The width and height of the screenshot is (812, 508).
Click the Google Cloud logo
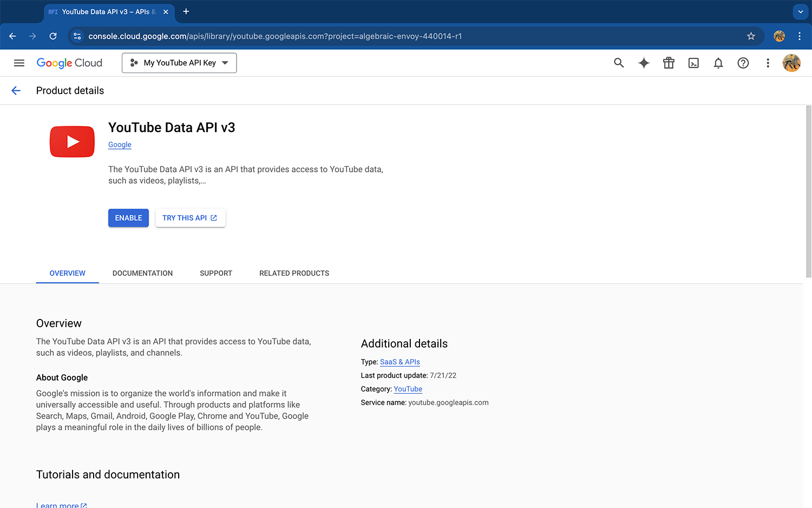[x=69, y=63]
